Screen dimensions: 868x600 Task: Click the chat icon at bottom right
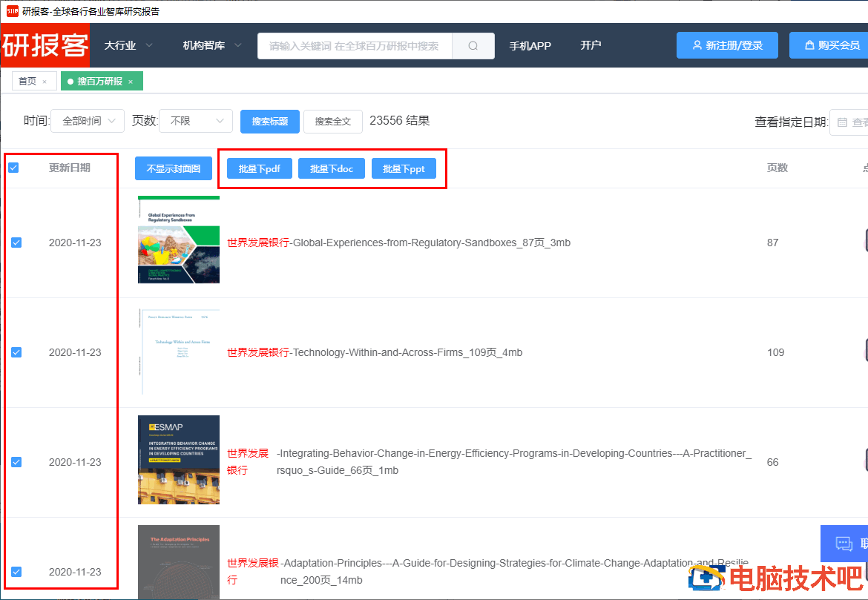pos(844,544)
